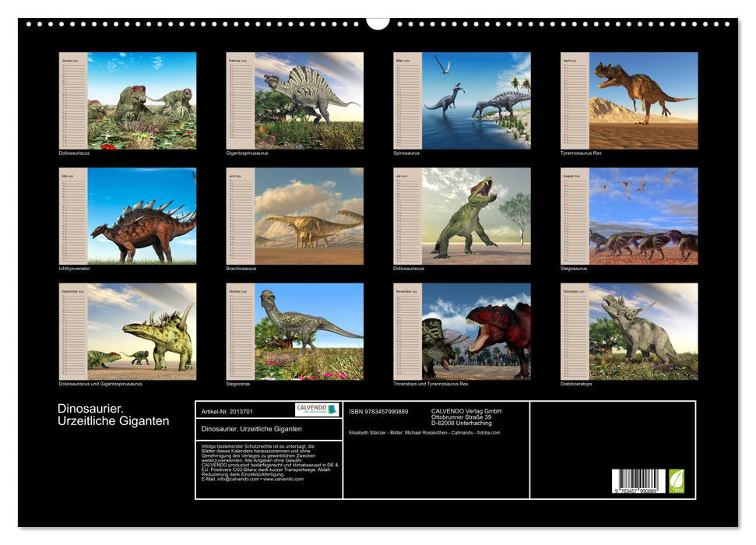This screenshot has width=756, height=545.
Task: Click the Dinosaurier Urzeitliche Giganten title text
Action: pyautogui.click(x=113, y=414)
